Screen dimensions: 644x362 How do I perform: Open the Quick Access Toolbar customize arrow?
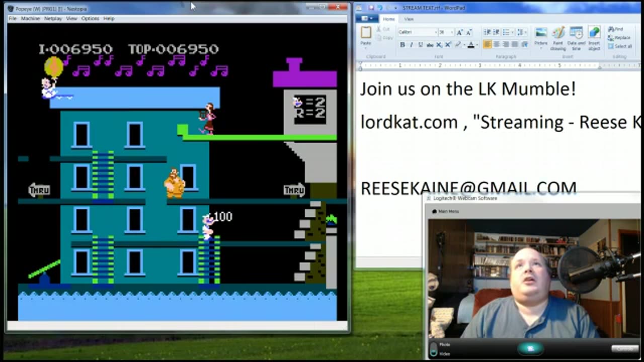tap(396, 8)
